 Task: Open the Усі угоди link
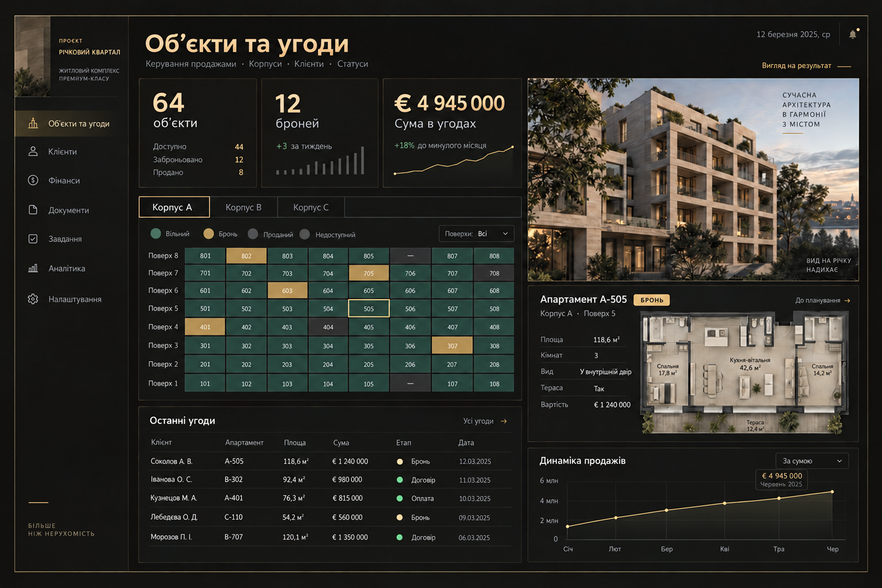(x=485, y=421)
